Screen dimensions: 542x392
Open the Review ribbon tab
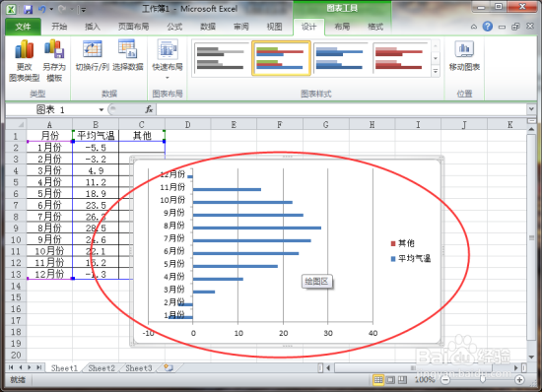[x=241, y=27]
